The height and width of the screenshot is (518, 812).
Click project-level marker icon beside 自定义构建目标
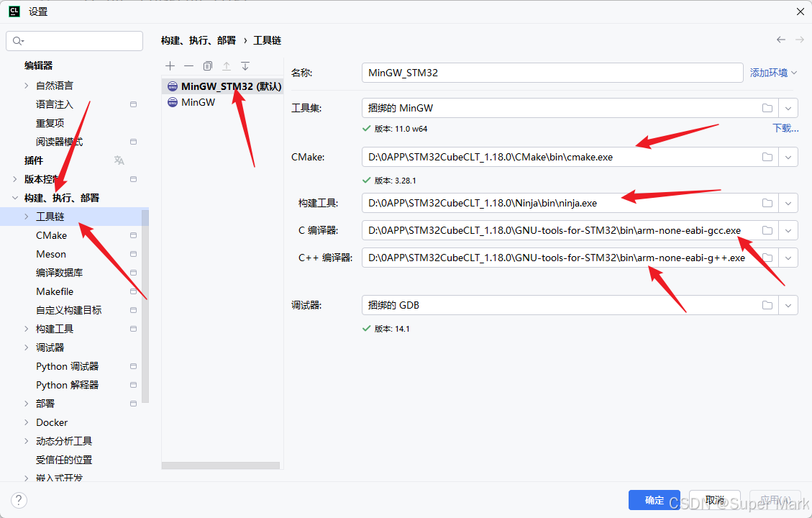point(133,310)
